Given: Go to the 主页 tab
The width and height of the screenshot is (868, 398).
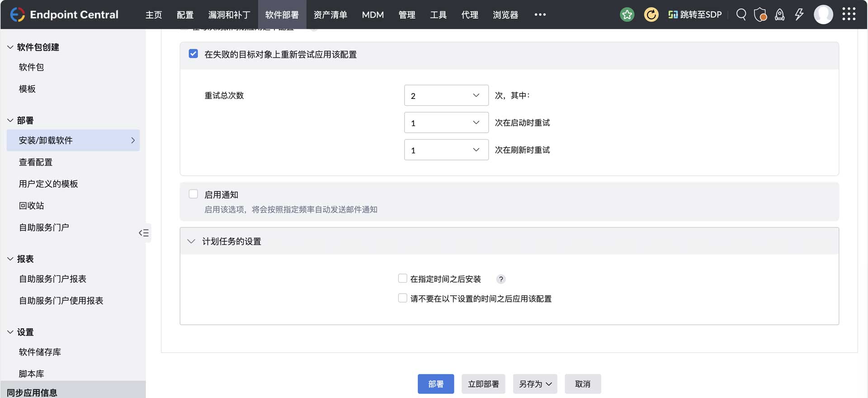Looking at the screenshot, I should pyautogui.click(x=154, y=14).
